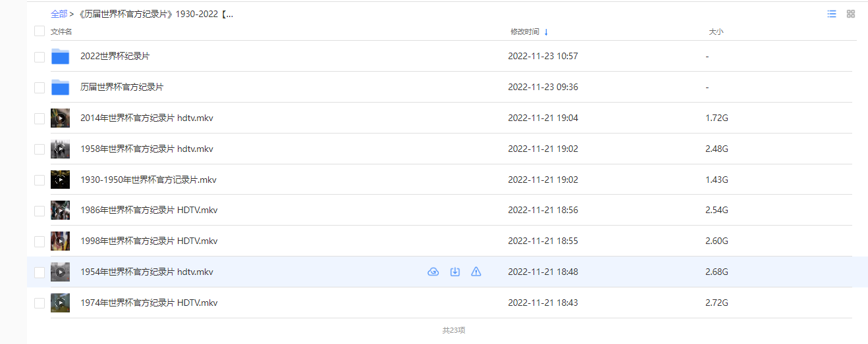Click download icon on 1954 file row
Viewport: 868px width, 344px height.
coord(455,272)
